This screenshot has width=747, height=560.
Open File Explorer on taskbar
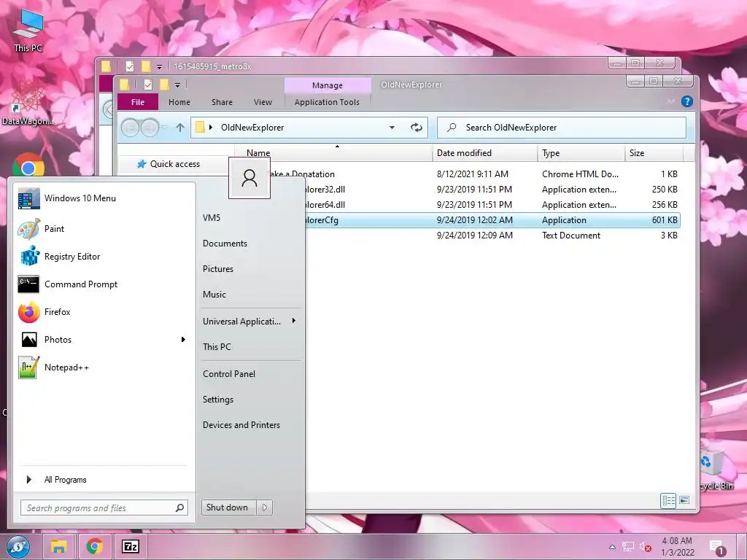(x=58, y=546)
